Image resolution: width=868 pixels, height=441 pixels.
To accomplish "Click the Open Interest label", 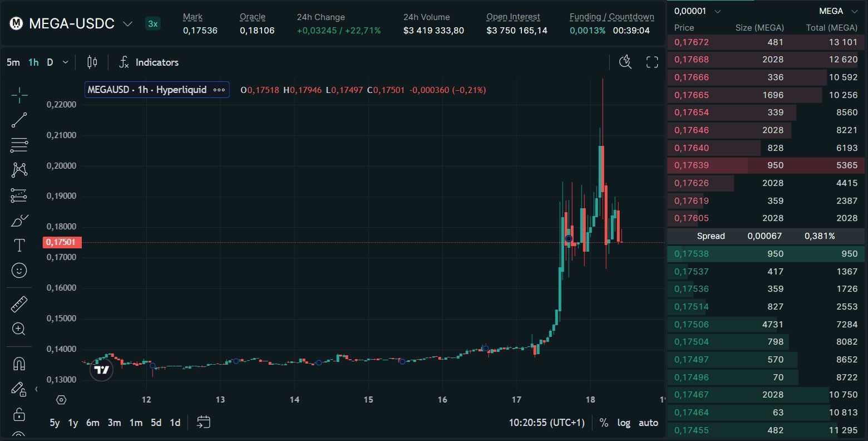I will [x=513, y=17].
